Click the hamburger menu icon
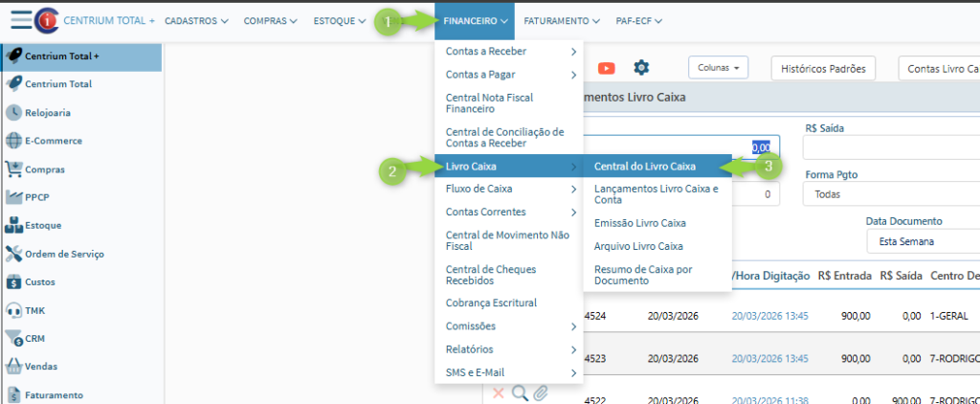Viewport: 980px width, 404px height. [20, 20]
